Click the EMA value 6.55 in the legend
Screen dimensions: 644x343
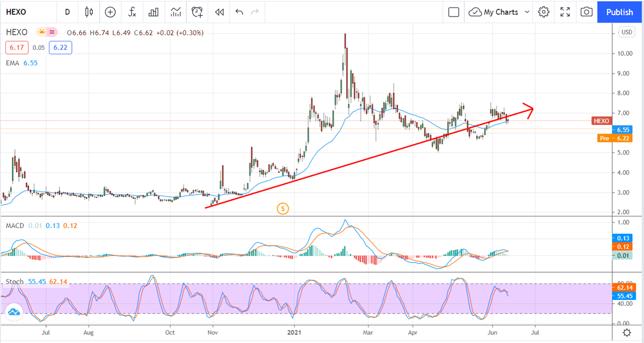click(31, 63)
